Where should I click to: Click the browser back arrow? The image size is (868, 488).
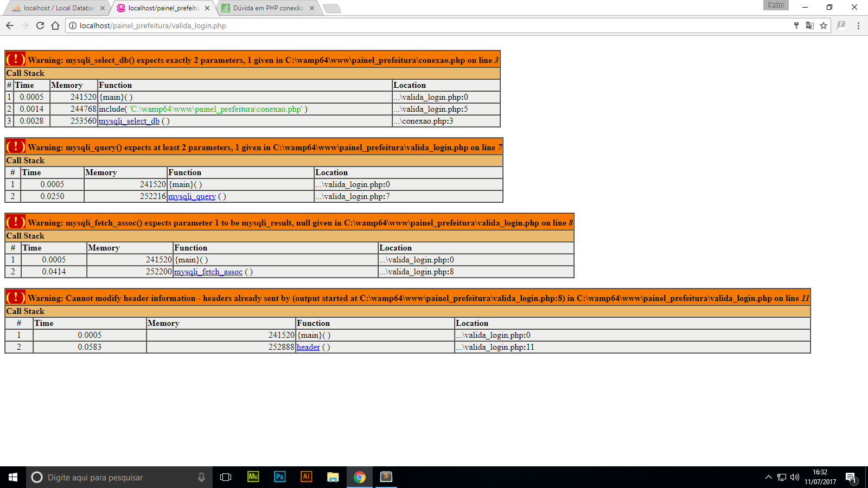click(x=10, y=25)
